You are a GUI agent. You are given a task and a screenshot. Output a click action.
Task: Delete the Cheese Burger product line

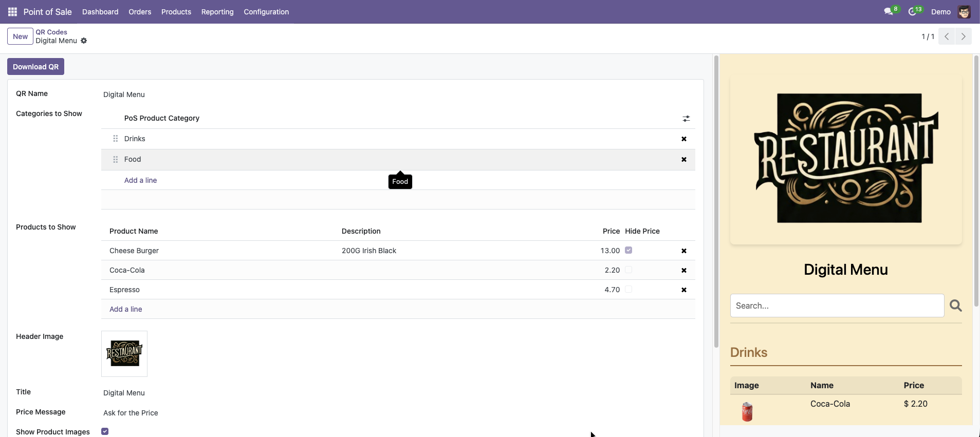(684, 251)
